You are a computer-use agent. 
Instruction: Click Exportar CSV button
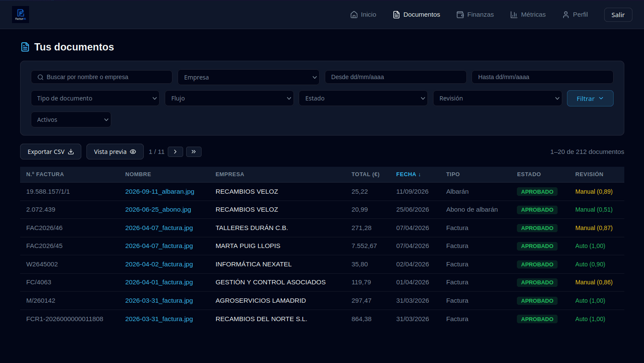click(50, 152)
